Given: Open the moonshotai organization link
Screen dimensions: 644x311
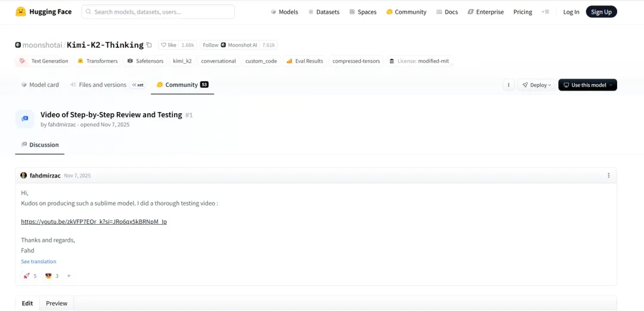Looking at the screenshot, I should pyautogui.click(x=42, y=45).
